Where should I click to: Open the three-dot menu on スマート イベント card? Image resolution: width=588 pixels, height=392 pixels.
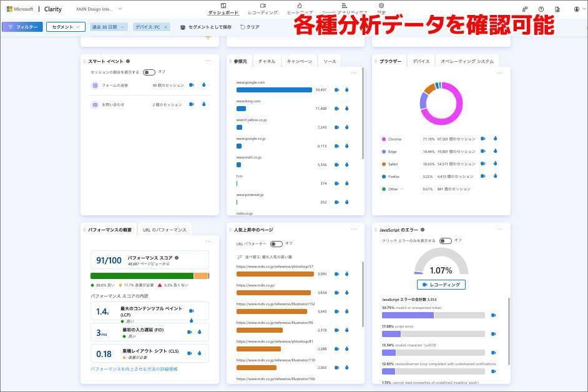pyautogui.click(x=208, y=61)
